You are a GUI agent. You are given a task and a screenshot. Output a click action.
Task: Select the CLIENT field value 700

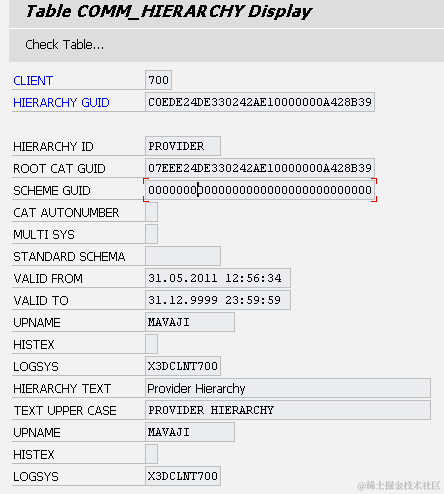point(158,80)
